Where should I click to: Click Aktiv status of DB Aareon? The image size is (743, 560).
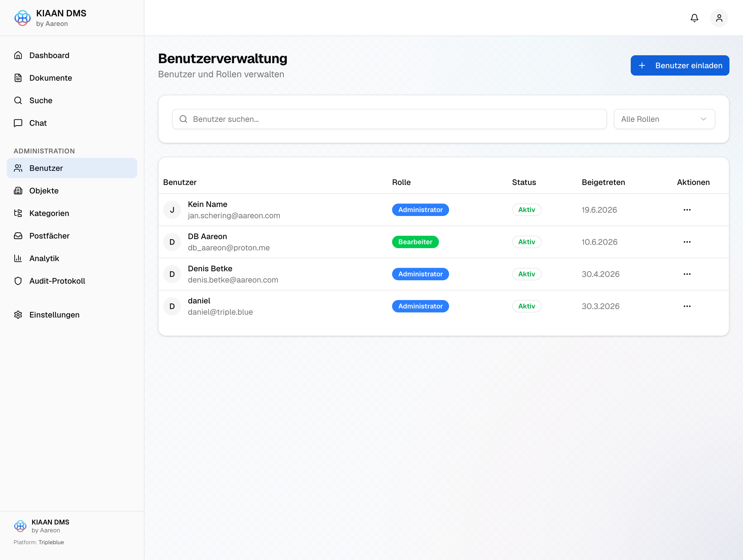tap(526, 242)
